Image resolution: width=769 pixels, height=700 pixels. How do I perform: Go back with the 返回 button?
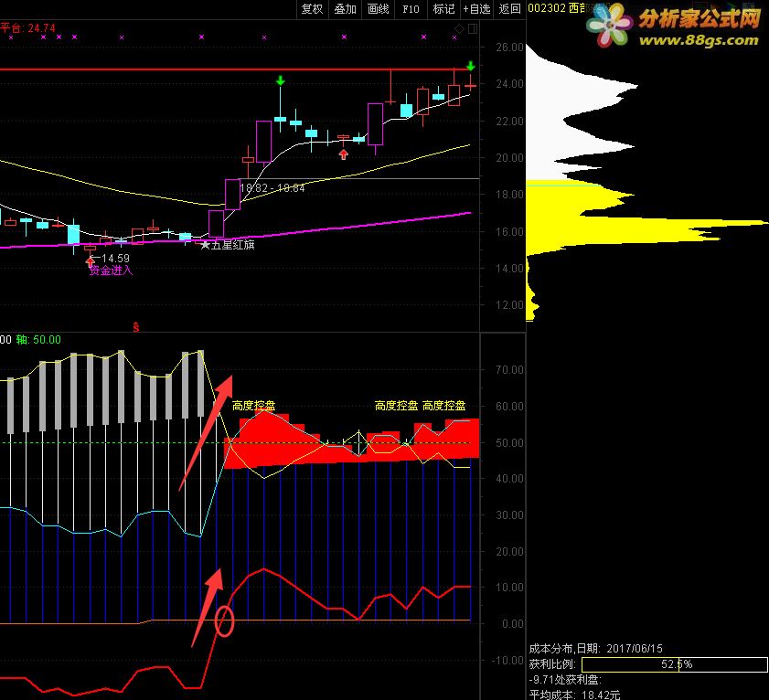click(509, 9)
